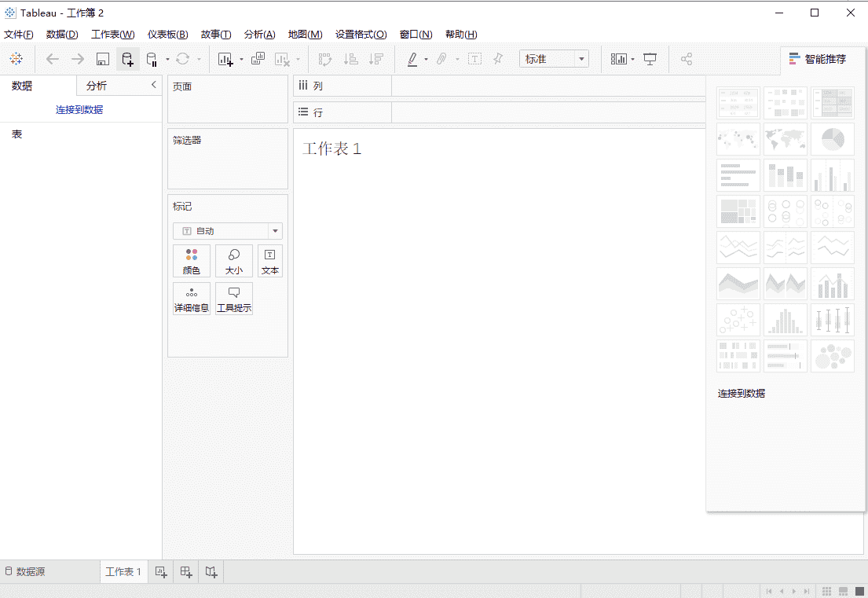Click the 大小 size marks button
This screenshot has height=598, width=868.
click(234, 262)
